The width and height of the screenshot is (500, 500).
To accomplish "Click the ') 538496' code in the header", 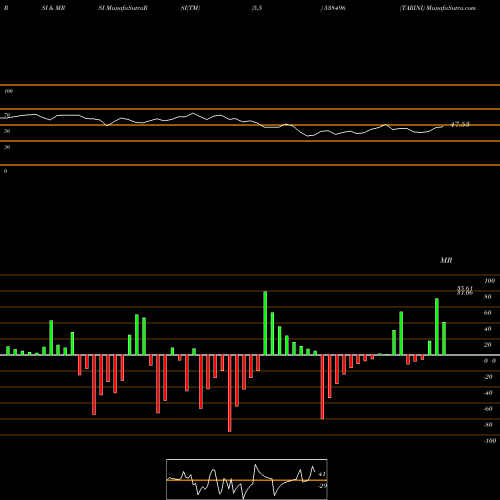I will click(x=333, y=8).
